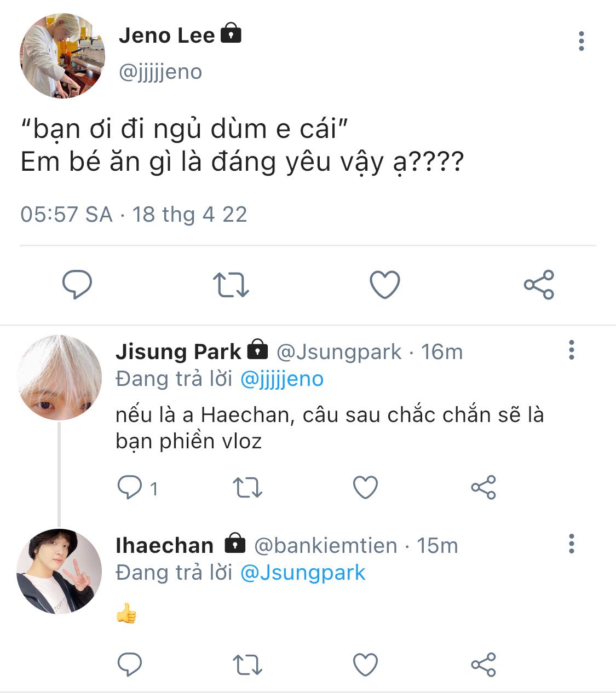Share lhaechan's reply
The width and height of the screenshot is (616, 693).
(483, 665)
